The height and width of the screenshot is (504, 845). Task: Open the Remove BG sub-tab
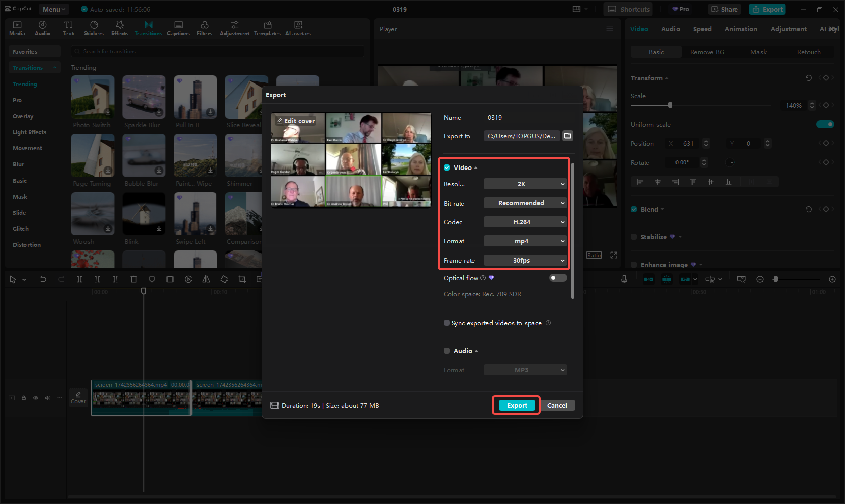pos(707,52)
